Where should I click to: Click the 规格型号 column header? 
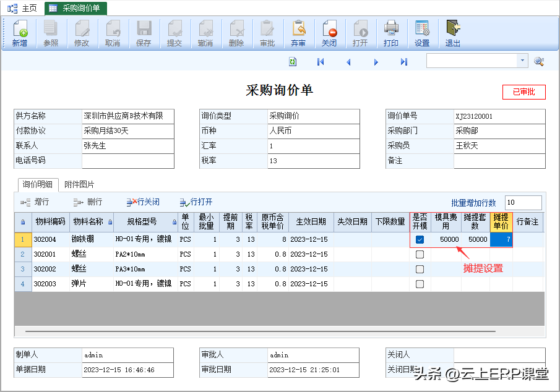tap(145, 222)
